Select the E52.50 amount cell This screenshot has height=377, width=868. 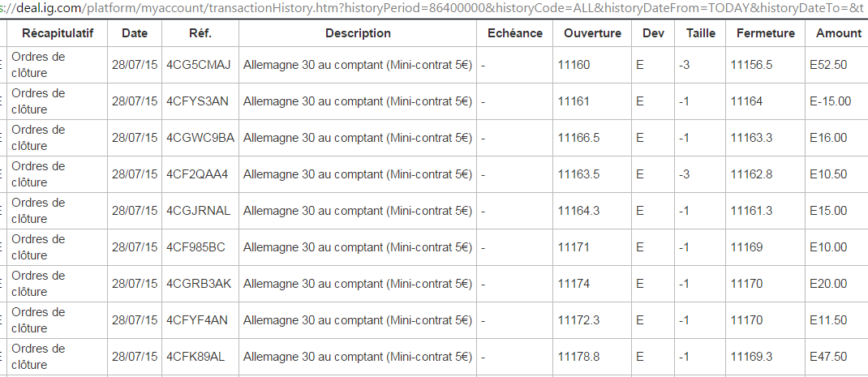click(x=828, y=65)
